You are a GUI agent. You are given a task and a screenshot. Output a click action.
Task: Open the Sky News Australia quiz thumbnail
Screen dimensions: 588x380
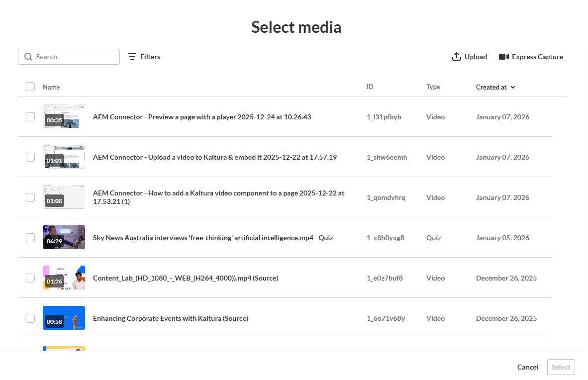(x=64, y=238)
